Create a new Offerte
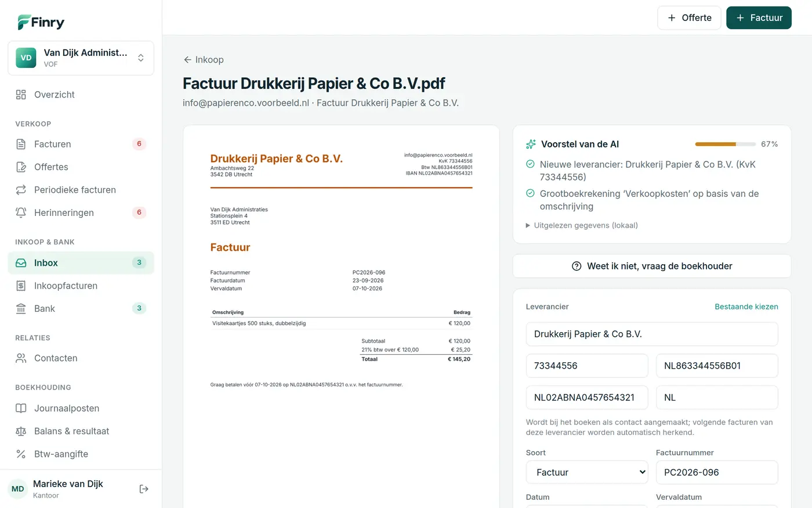The height and width of the screenshot is (508, 812). pos(689,18)
